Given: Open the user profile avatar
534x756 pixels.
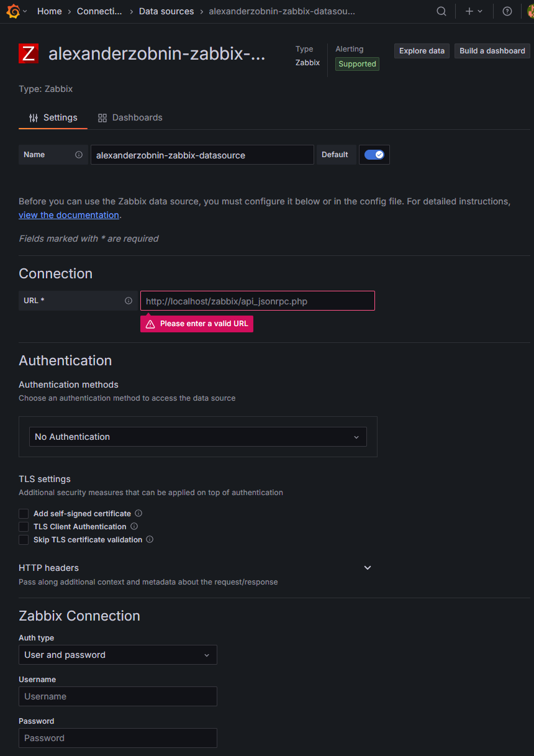Looking at the screenshot, I should pyautogui.click(x=530, y=11).
